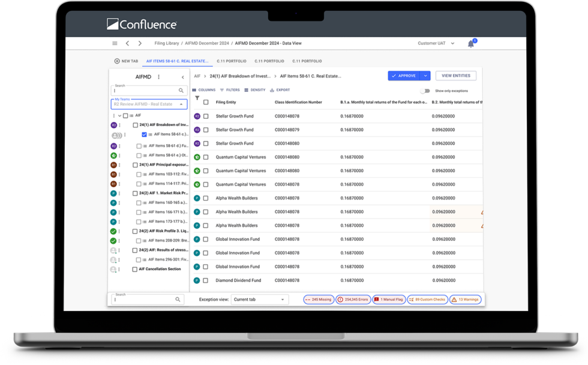Click the Approve button
588x365 pixels.
[x=406, y=76]
